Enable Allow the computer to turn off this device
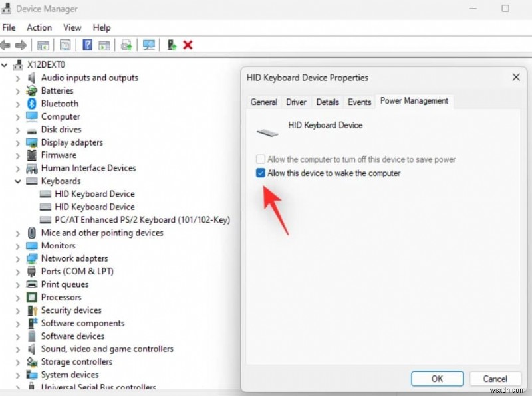The image size is (532, 396). pos(260,159)
